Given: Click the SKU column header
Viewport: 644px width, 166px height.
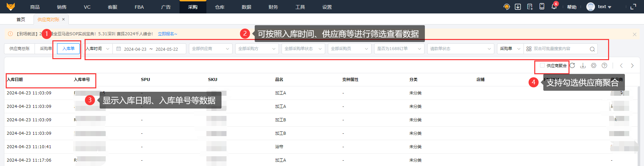Looking at the screenshot, I should pos(212,80).
